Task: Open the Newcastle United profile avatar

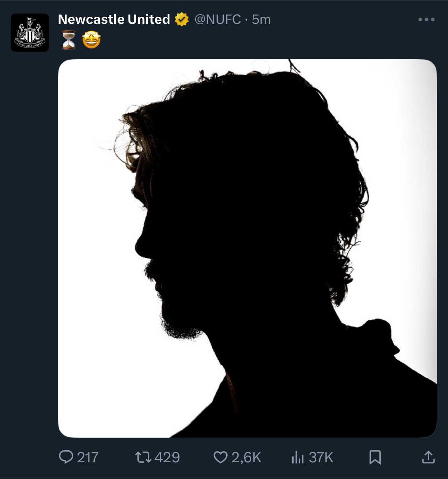Action: [x=30, y=33]
